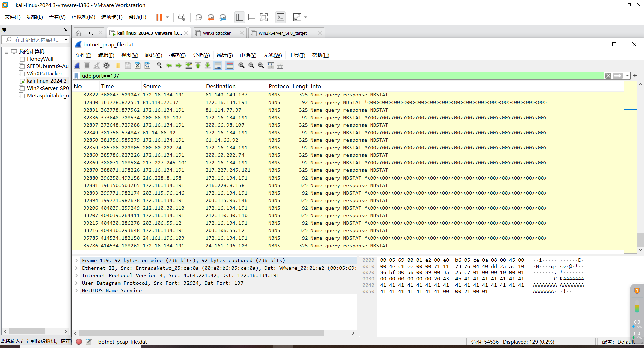
Task: Click the layout grid icon in Wireshark toolbar
Action: pos(280,65)
